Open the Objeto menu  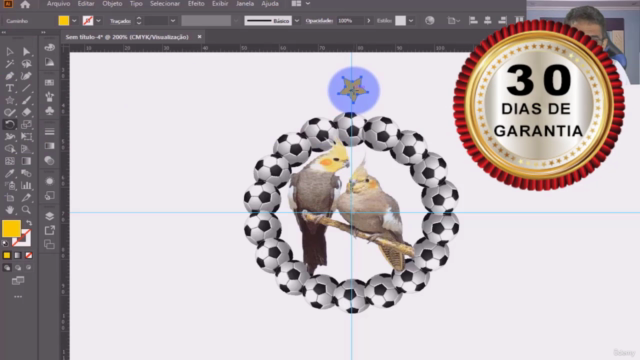tap(112, 4)
